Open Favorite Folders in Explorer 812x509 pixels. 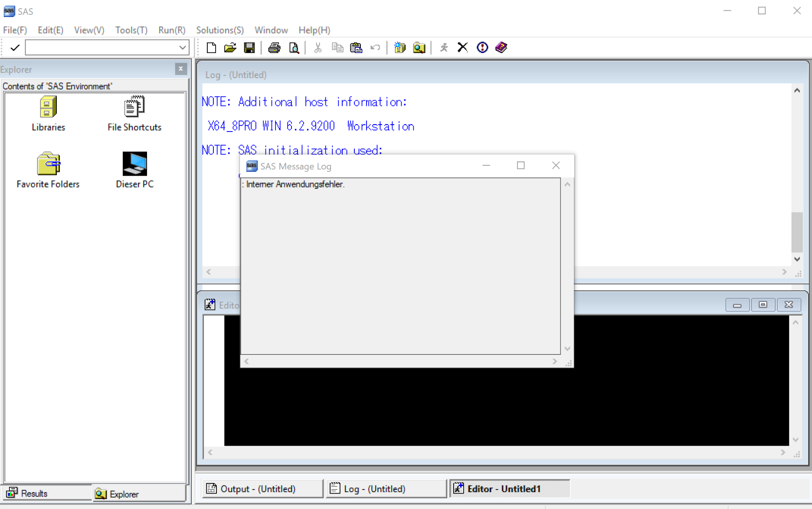[x=48, y=170]
